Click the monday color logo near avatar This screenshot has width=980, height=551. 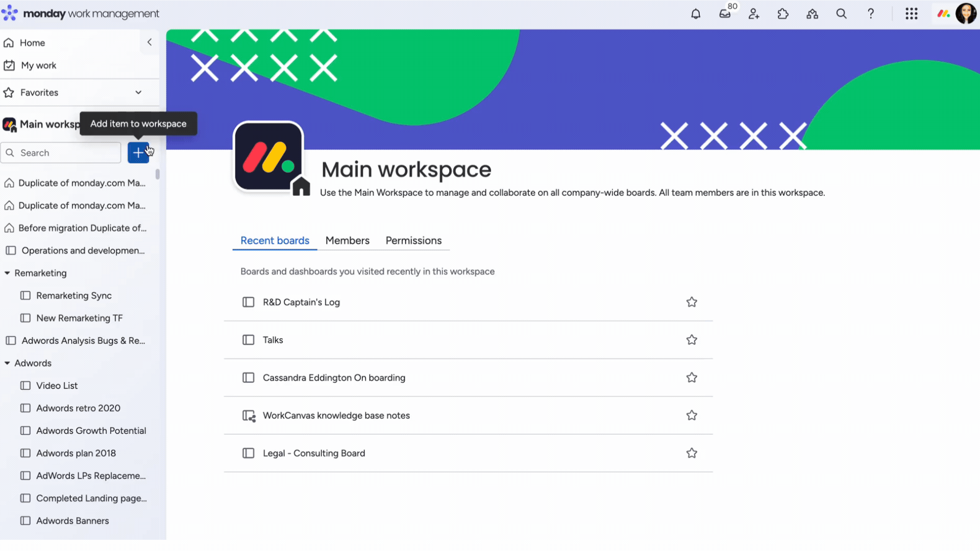coord(943,14)
